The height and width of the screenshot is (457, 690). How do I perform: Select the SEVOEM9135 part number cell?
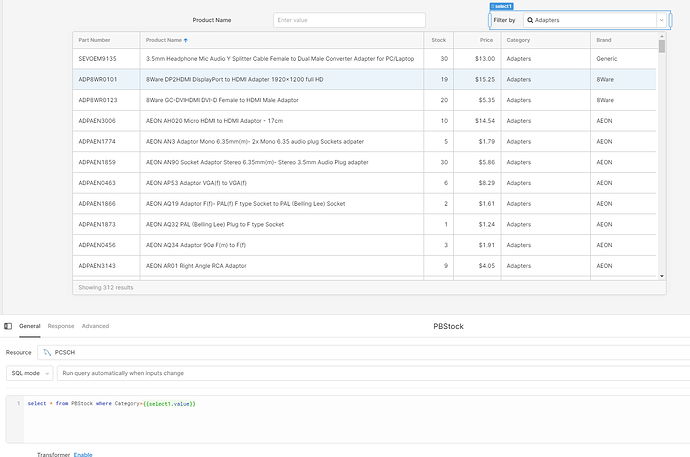pyautogui.click(x=106, y=58)
